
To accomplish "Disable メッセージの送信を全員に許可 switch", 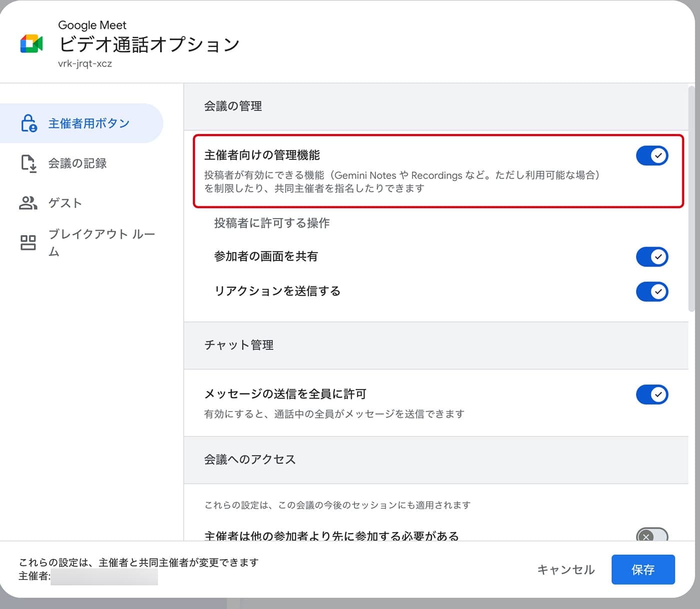I will 651,394.
